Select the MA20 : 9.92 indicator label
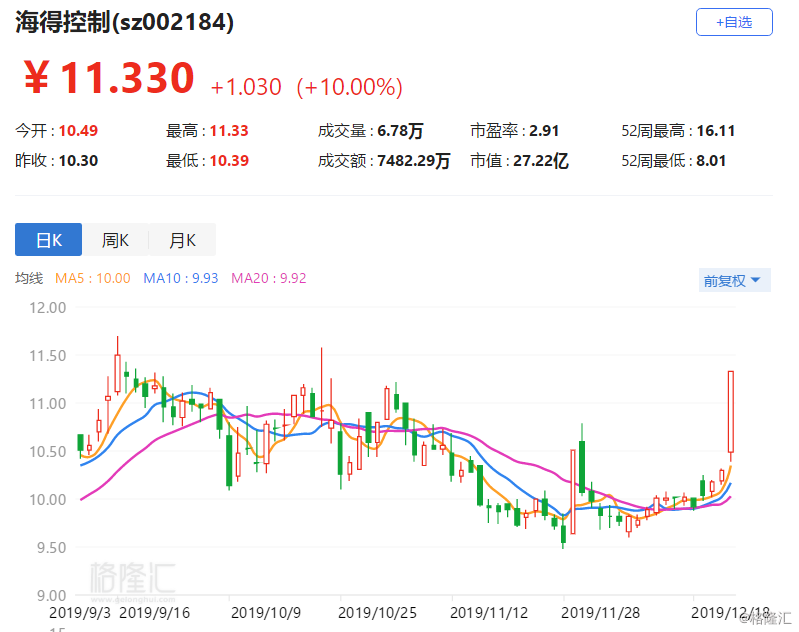 (269, 278)
